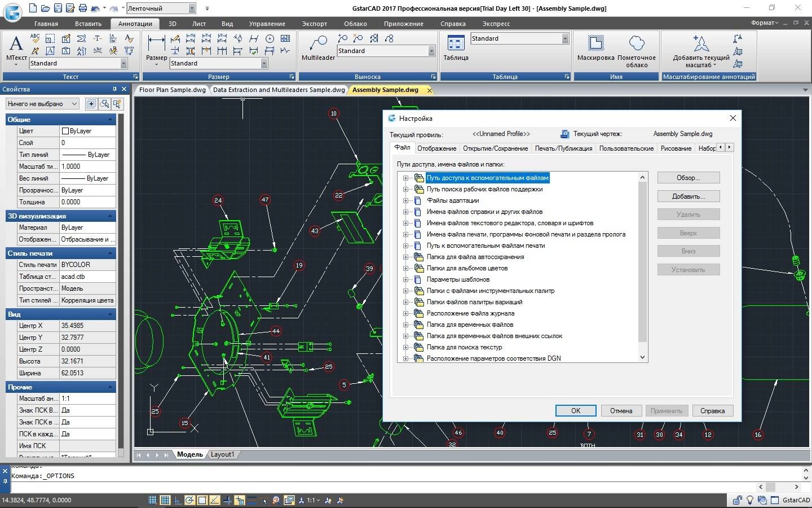Expand the Файлы адаптации tree node
The width and height of the screenshot is (812, 508).
coord(405,200)
